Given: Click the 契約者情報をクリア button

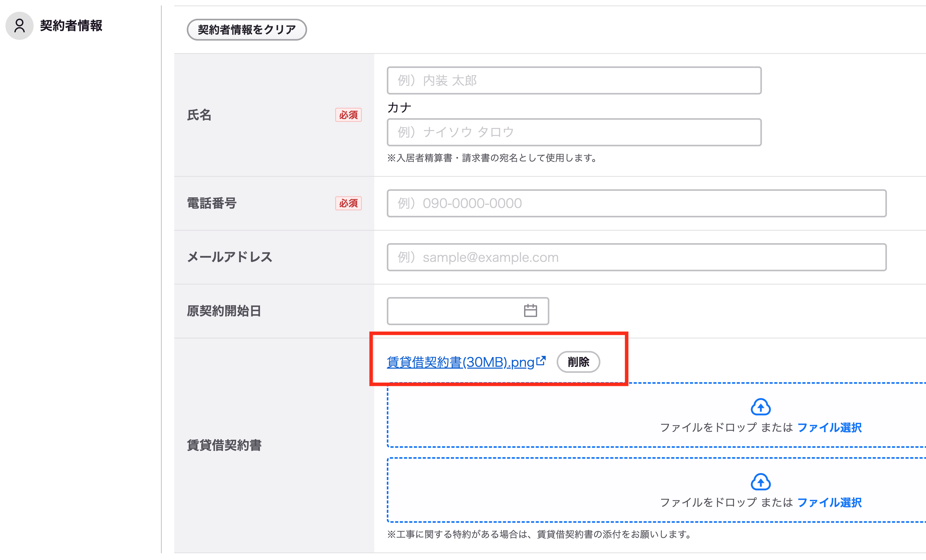Looking at the screenshot, I should tap(246, 30).
